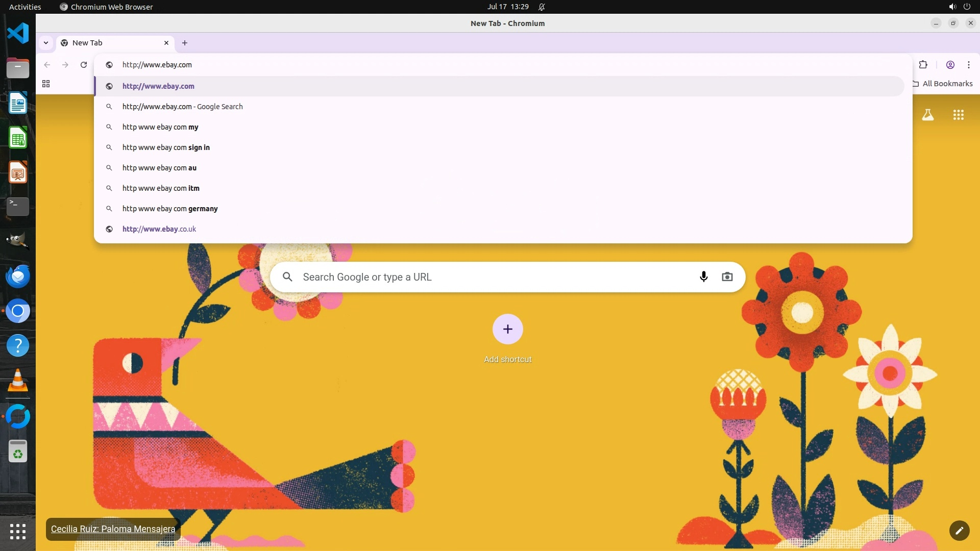Open the Extensions puzzle icon

[923, 65]
